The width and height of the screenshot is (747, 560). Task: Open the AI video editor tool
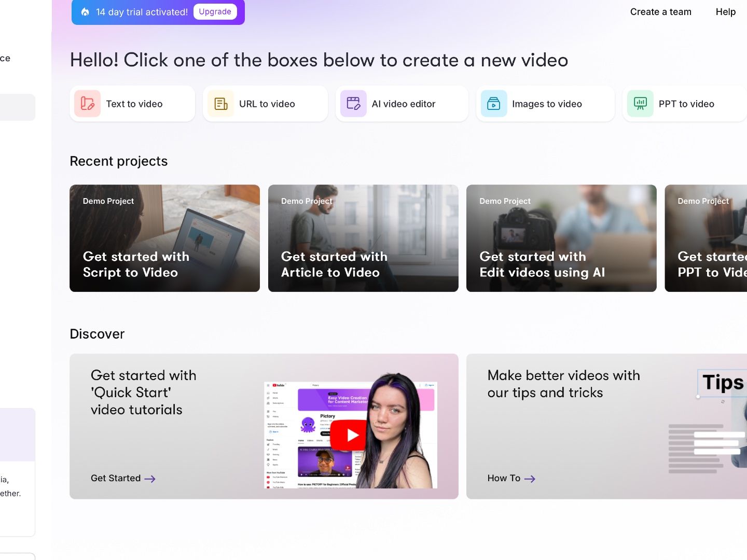click(x=402, y=103)
